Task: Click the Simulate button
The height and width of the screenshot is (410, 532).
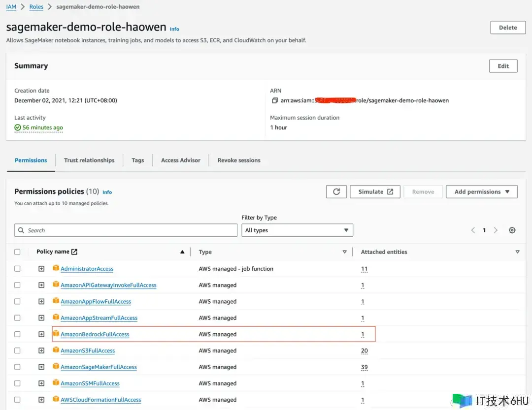Action: (375, 192)
